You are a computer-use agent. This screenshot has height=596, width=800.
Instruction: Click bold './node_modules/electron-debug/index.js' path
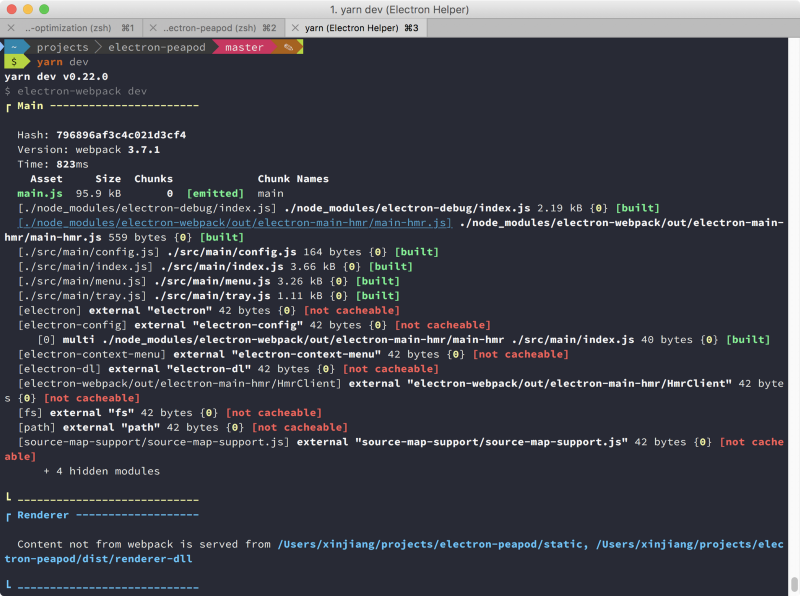[407, 208]
